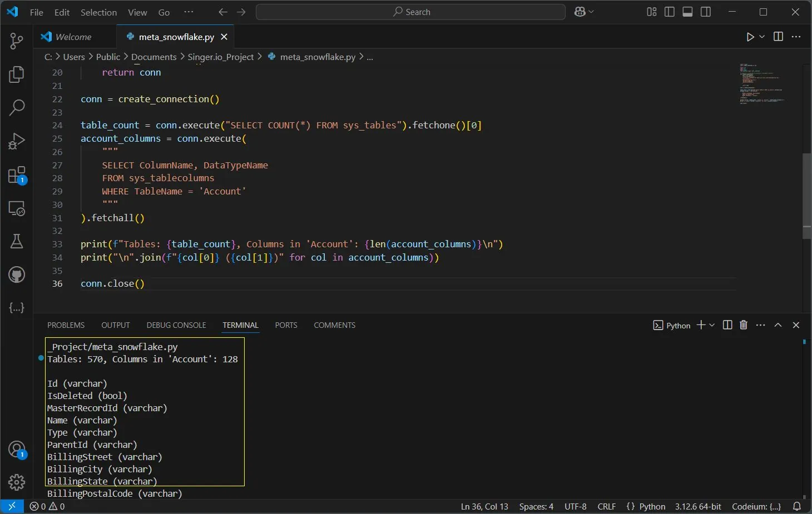
Task: Open the Explorer file view
Action: click(17, 74)
